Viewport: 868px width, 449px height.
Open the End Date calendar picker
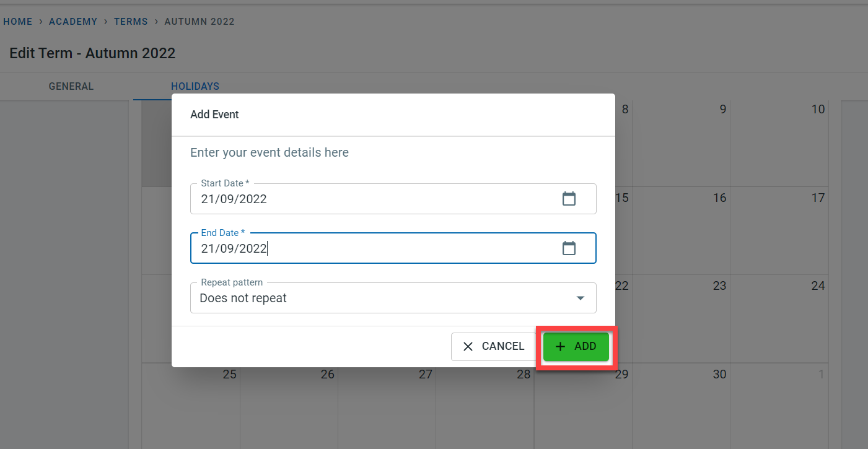(569, 248)
